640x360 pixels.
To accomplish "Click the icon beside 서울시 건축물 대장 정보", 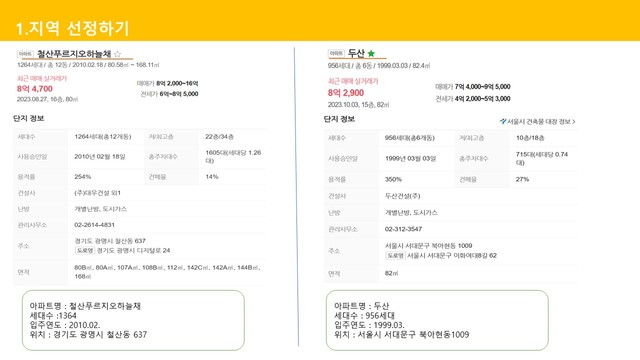I will pyautogui.click(x=503, y=121).
